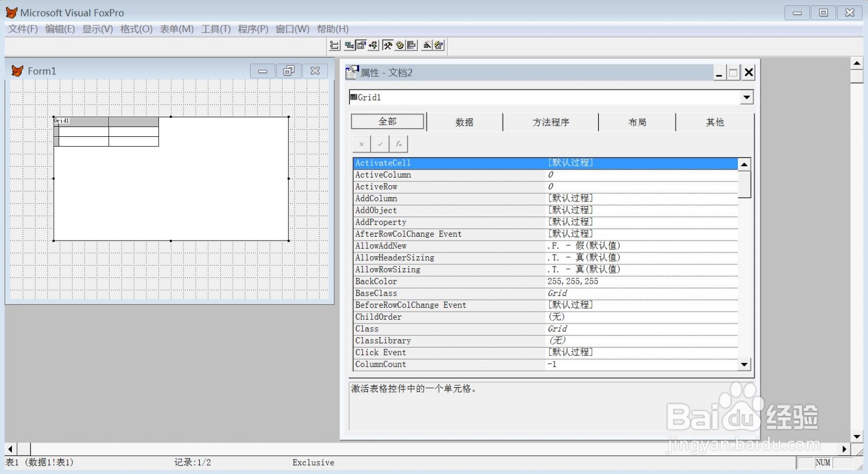
Task: Open the Data Environment toolbar icon
Action: click(x=350, y=45)
